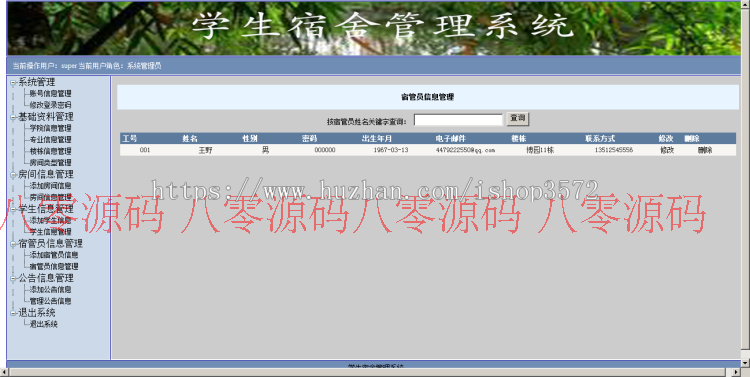The width and height of the screenshot is (750, 377).
Task: Open 添加宿管员信息 in the sidebar
Action: point(54,255)
